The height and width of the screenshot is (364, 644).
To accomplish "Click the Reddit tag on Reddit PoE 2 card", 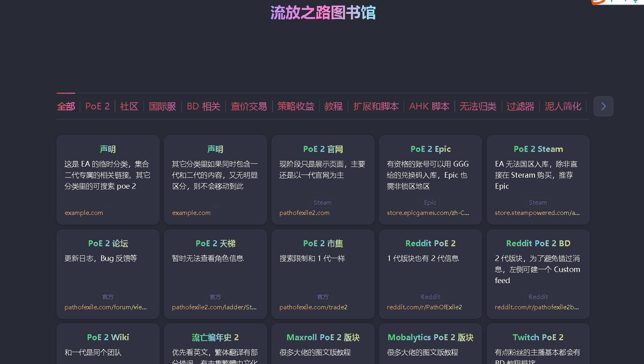I will click(430, 297).
